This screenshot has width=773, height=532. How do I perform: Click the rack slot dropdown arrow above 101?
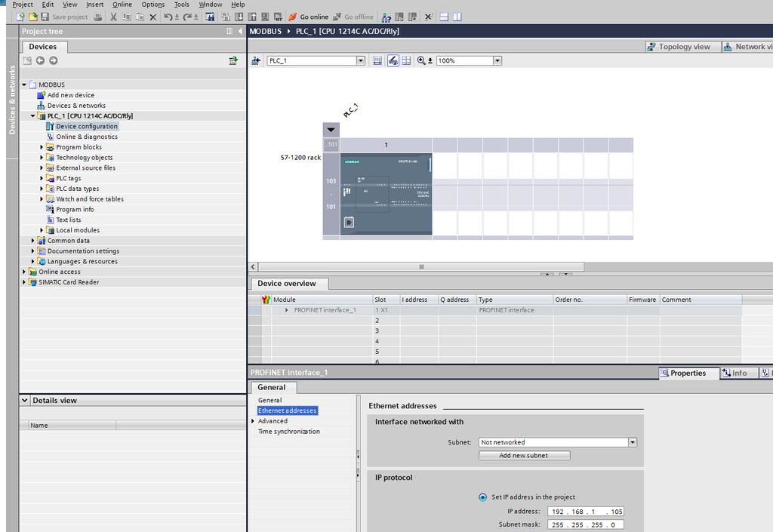(331, 130)
